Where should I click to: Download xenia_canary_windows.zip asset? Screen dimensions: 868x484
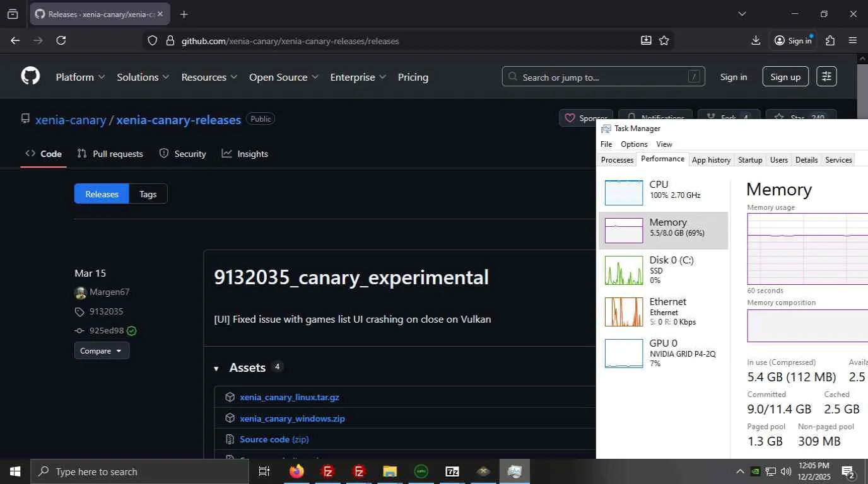pyautogui.click(x=292, y=418)
